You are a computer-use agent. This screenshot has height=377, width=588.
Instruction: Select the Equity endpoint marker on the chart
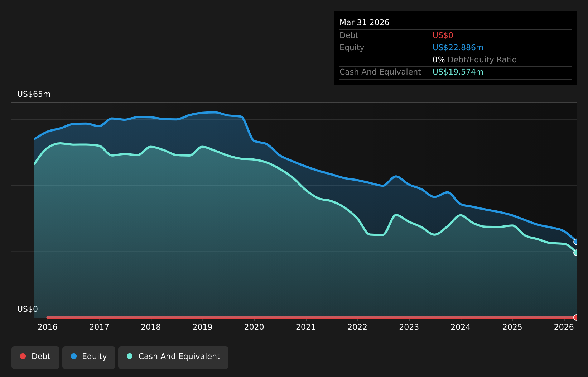click(576, 242)
